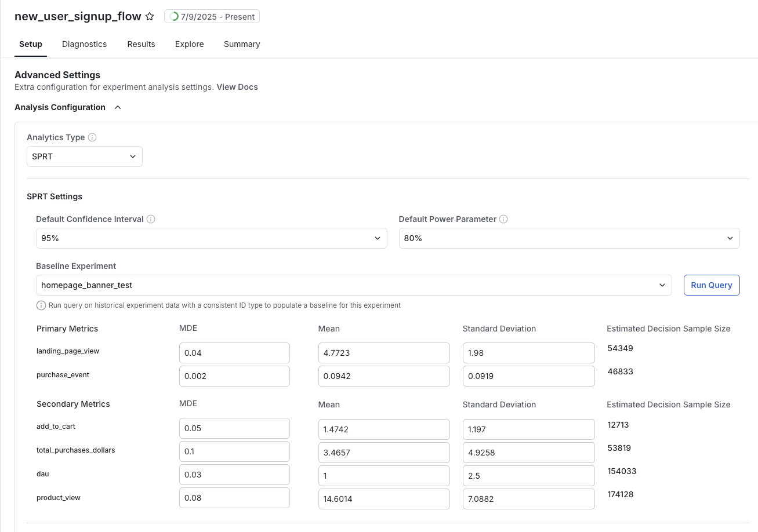Click the Run Query button
Image resolution: width=758 pixels, height=532 pixels.
coord(712,285)
